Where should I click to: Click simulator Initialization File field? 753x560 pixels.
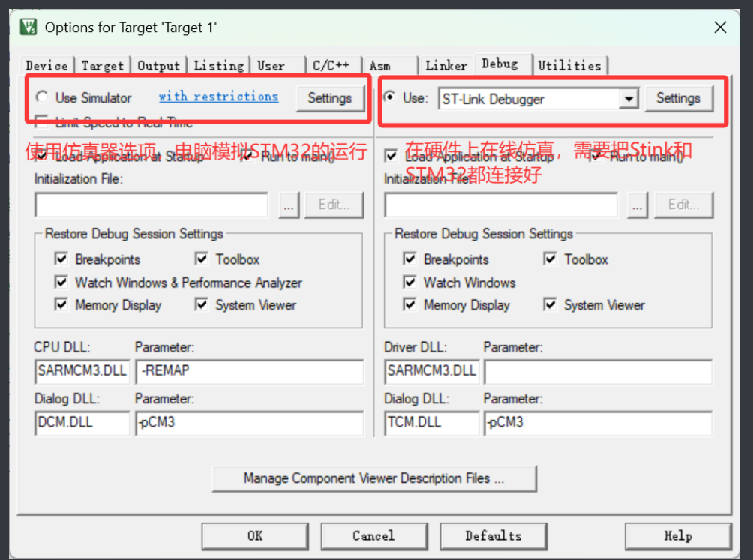click(151, 205)
